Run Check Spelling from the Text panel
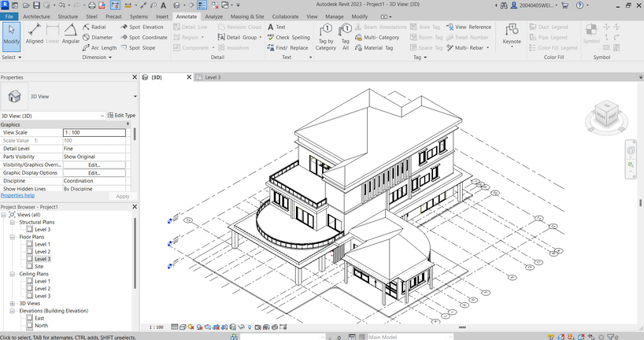 pos(288,37)
